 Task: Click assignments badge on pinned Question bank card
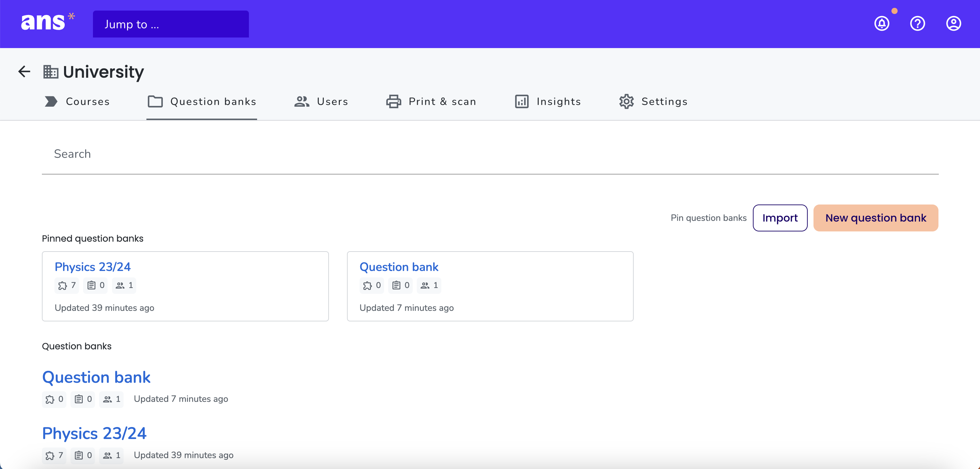(400, 286)
